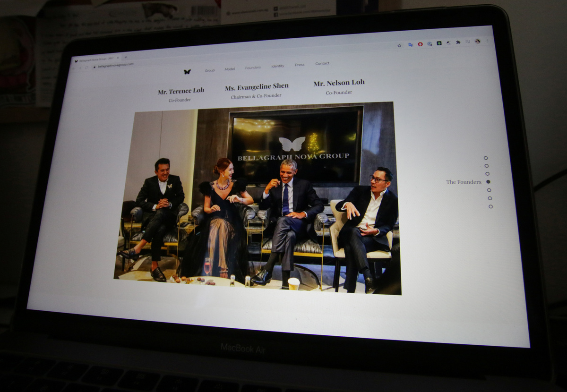The width and height of the screenshot is (567, 392).
Task: Click the butterfly logo in site header
Action: [x=187, y=72]
